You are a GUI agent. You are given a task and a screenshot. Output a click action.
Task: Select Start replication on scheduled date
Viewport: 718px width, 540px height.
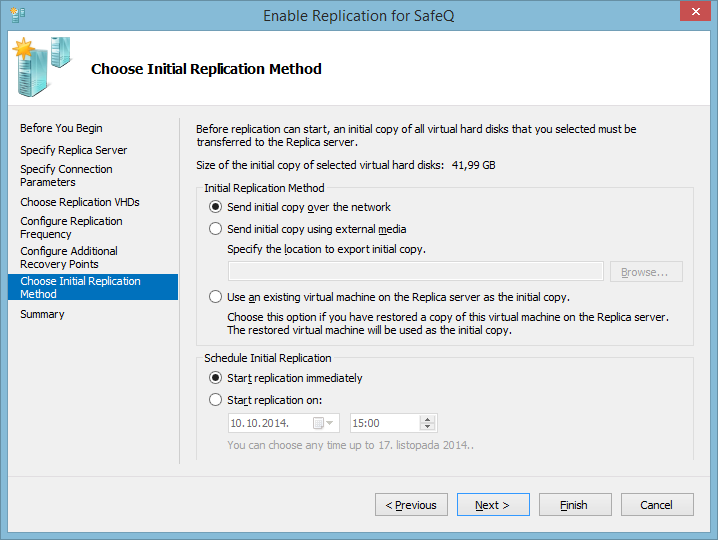[216, 400]
